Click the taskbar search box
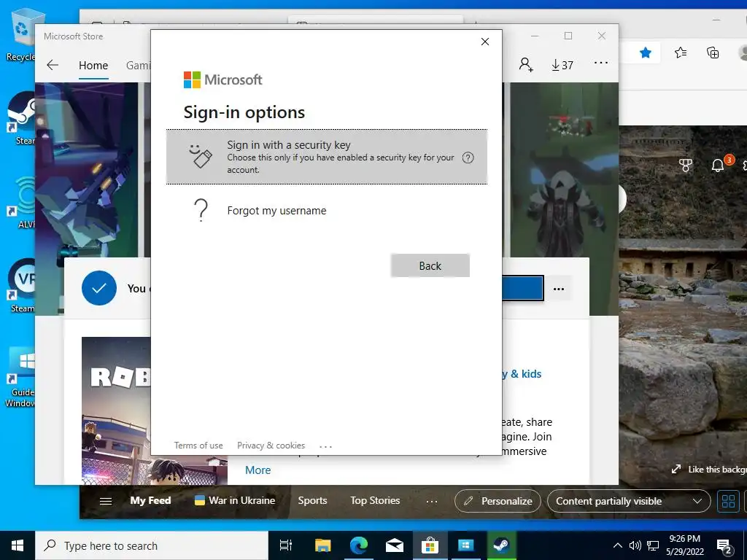 click(x=152, y=545)
